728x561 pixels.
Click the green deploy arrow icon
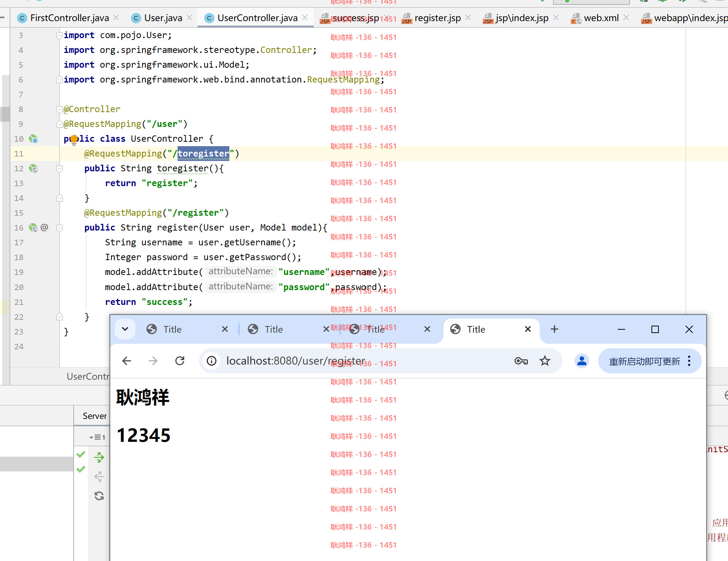pos(99,457)
